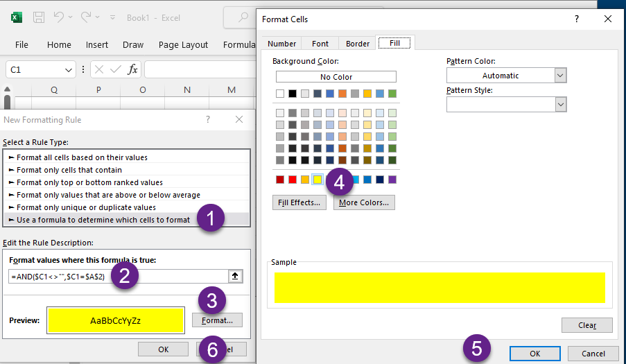Click the Format button in the rule dialog
Screen dimensions: 626x364
[x=218, y=320]
